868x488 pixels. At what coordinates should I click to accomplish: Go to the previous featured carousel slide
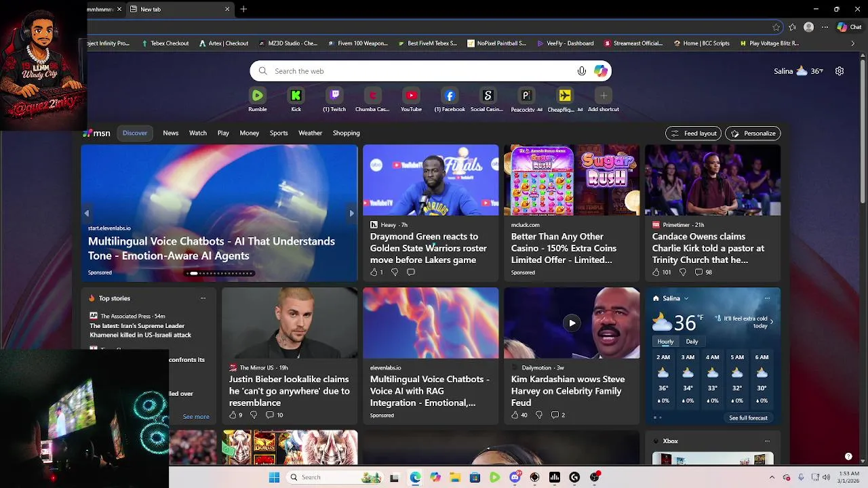click(87, 213)
